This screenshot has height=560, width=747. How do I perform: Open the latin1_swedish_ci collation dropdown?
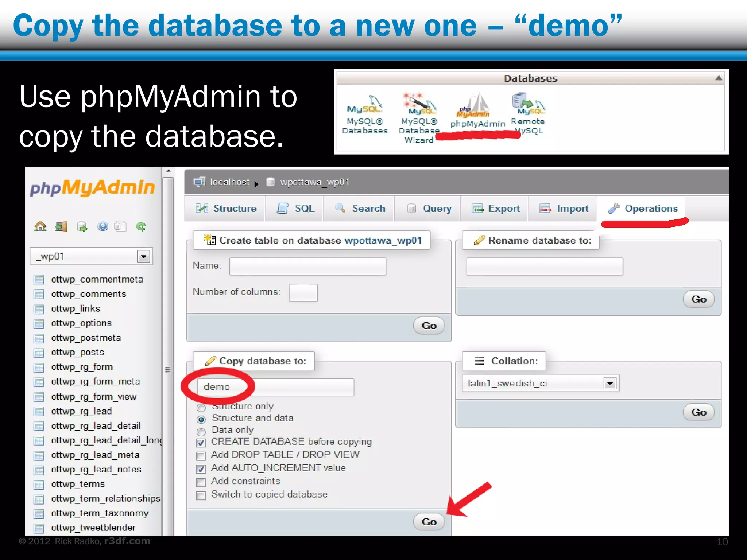(540, 383)
